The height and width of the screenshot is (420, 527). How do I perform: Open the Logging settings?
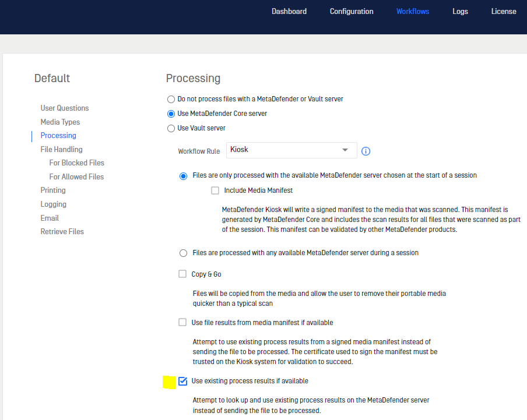pos(54,204)
